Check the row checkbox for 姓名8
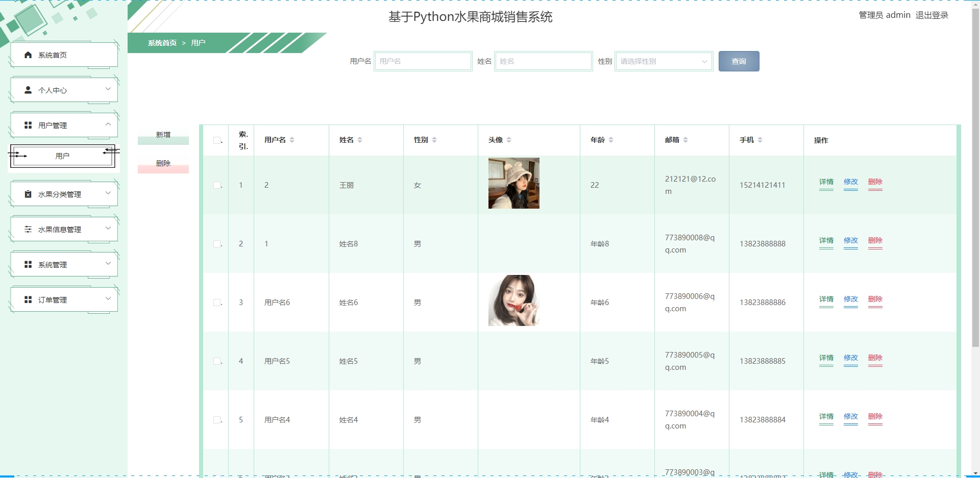980x478 pixels. click(217, 244)
